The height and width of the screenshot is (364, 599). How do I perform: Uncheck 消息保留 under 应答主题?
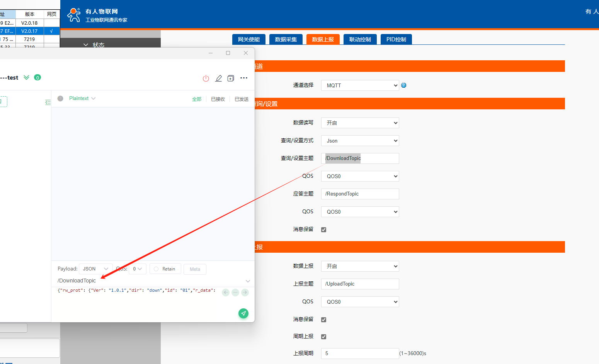(x=324, y=230)
